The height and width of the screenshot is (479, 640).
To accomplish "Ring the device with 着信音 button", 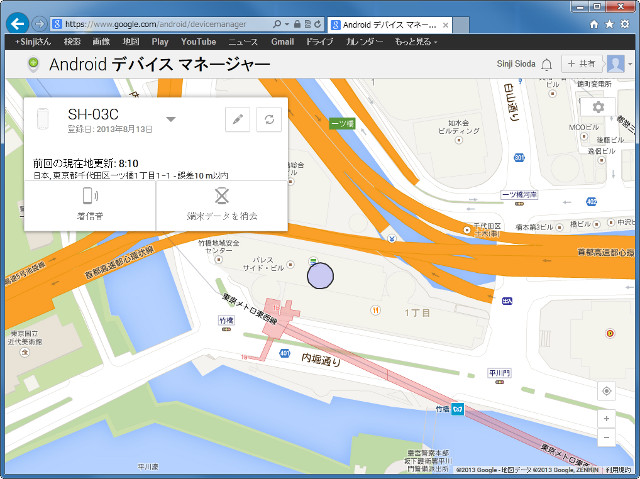I will (x=90, y=205).
